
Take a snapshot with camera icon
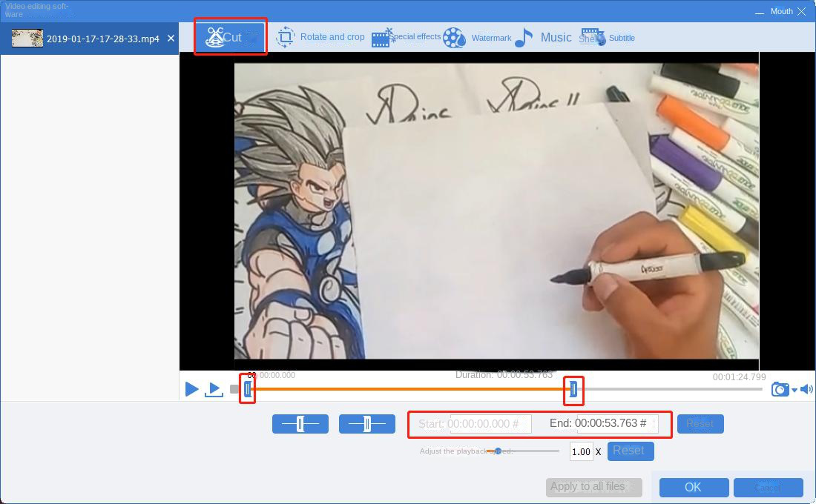780,389
